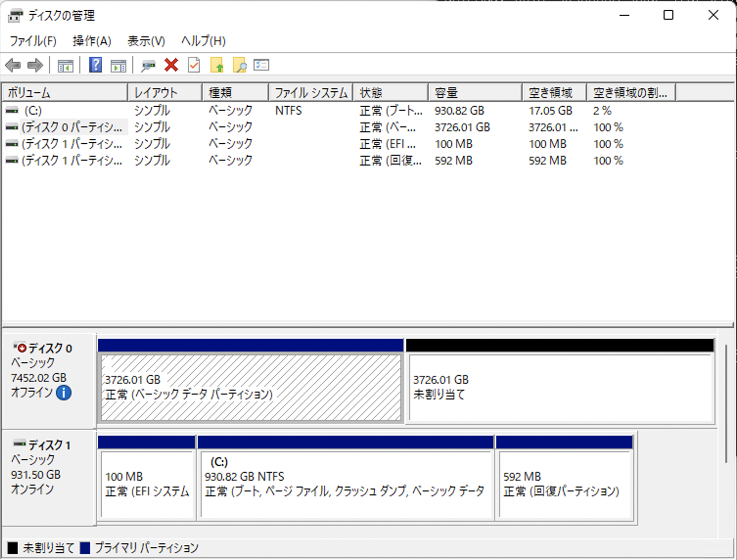Click the folder search toolbar icon
This screenshot has height=560, width=737.
click(239, 65)
